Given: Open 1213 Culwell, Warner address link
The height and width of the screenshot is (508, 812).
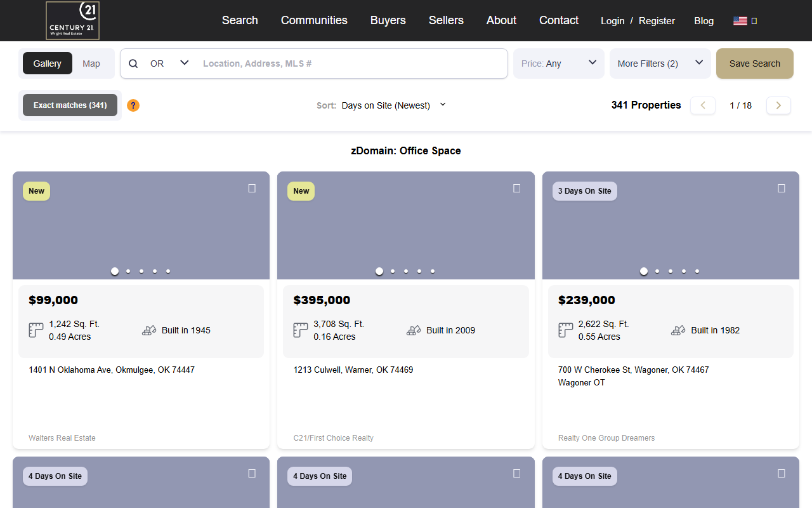Looking at the screenshot, I should [353, 370].
